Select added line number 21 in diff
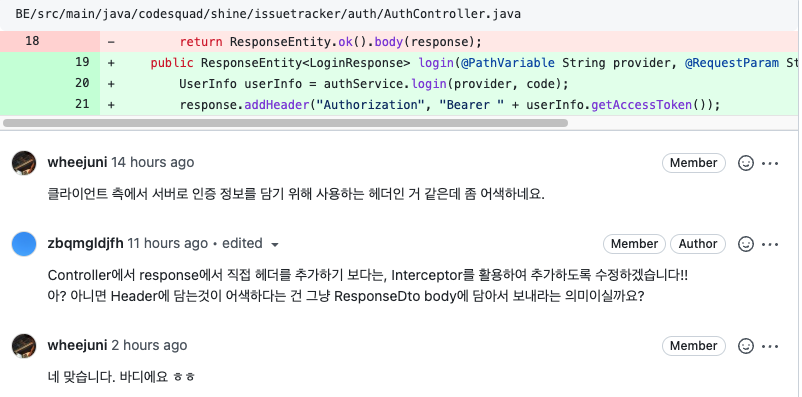Viewport: 802px width, 397px height. click(82, 104)
